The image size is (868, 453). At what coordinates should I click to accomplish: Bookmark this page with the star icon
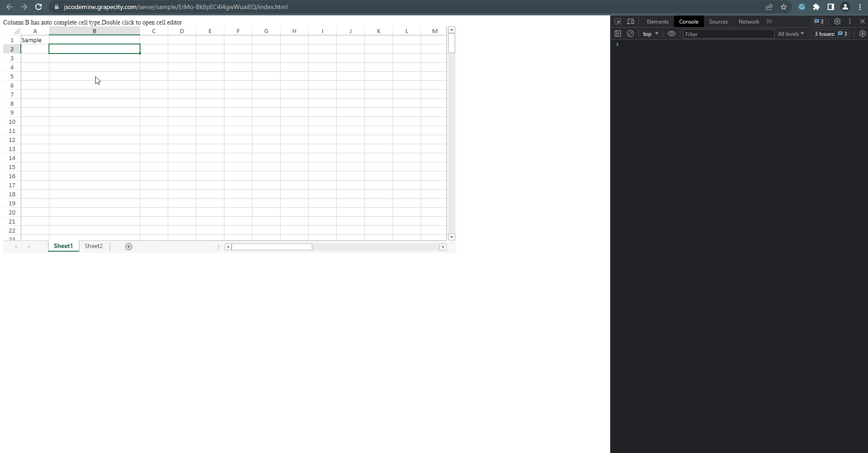tap(784, 7)
